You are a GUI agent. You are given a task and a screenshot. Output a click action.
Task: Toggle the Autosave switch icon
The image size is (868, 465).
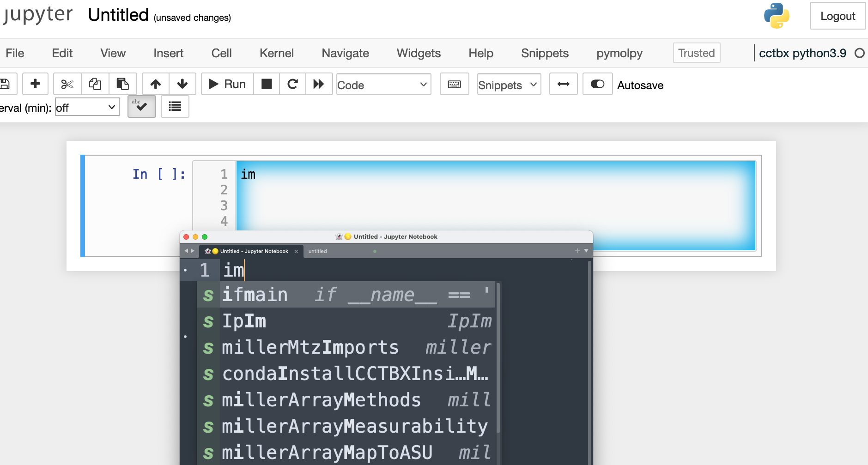598,84
